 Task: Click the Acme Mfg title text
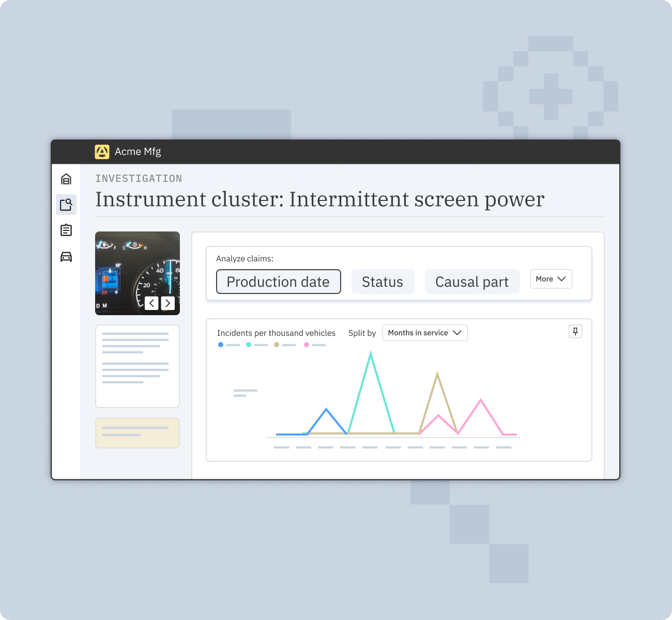tap(138, 151)
